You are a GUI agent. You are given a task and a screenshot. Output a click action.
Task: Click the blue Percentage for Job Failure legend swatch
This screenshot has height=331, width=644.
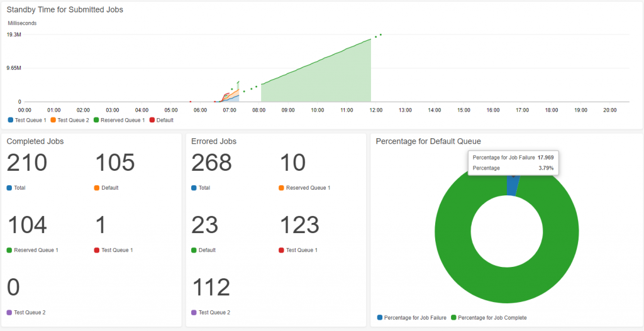point(380,317)
